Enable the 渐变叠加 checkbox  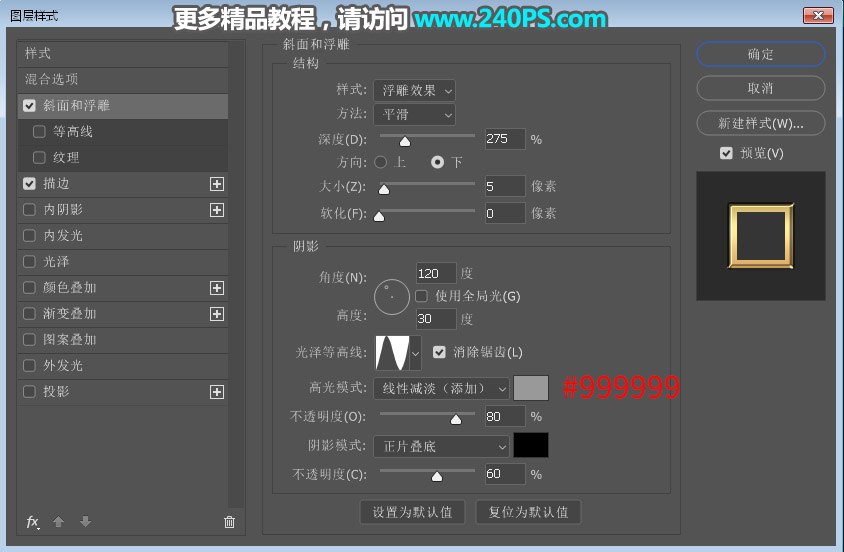tap(30, 314)
